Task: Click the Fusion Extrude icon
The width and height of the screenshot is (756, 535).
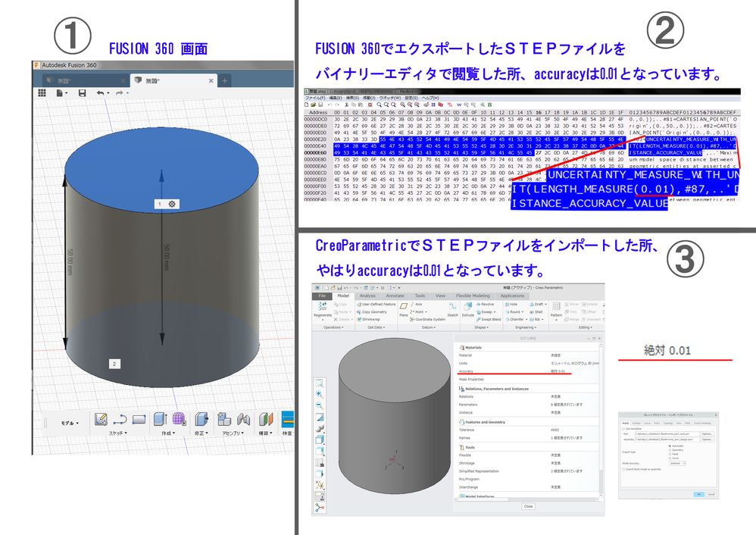Action: click(160, 419)
